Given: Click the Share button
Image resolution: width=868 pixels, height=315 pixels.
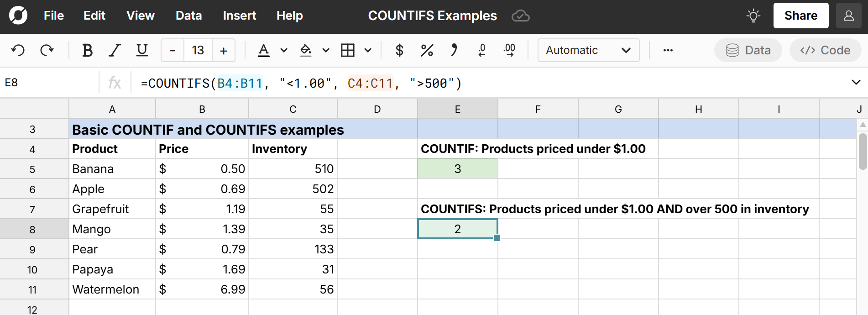Looking at the screenshot, I should pyautogui.click(x=800, y=16).
